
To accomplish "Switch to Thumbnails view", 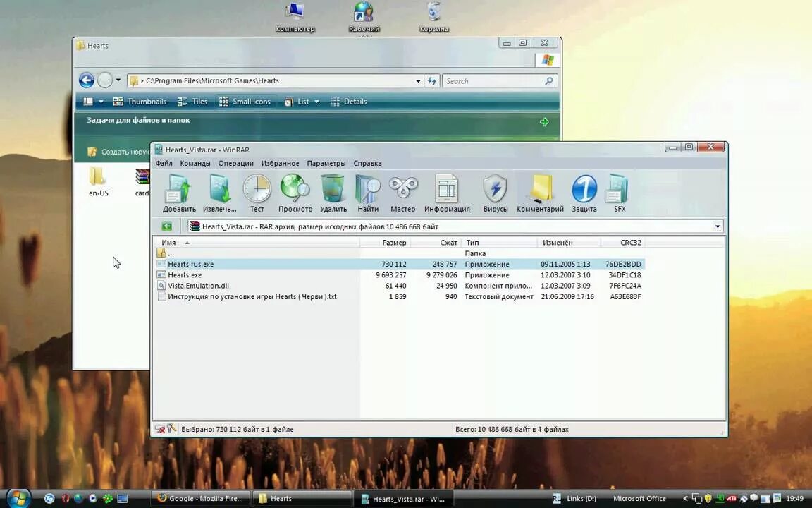I will [x=140, y=102].
